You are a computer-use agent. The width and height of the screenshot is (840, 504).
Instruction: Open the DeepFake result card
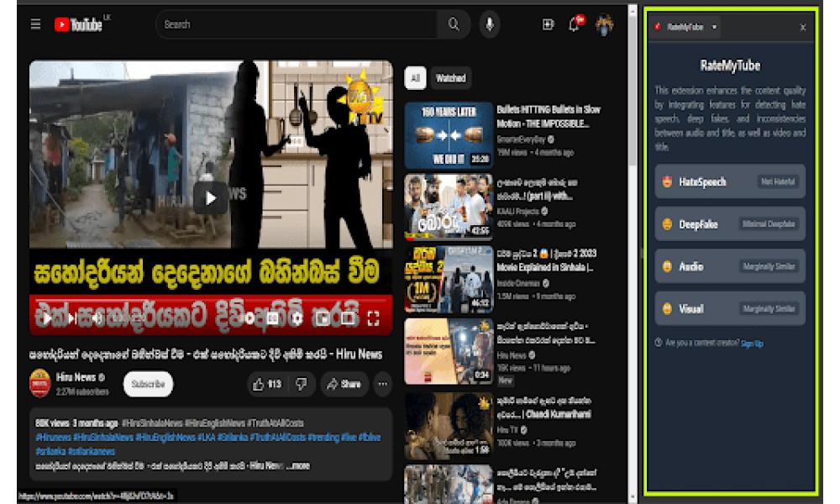point(730,224)
